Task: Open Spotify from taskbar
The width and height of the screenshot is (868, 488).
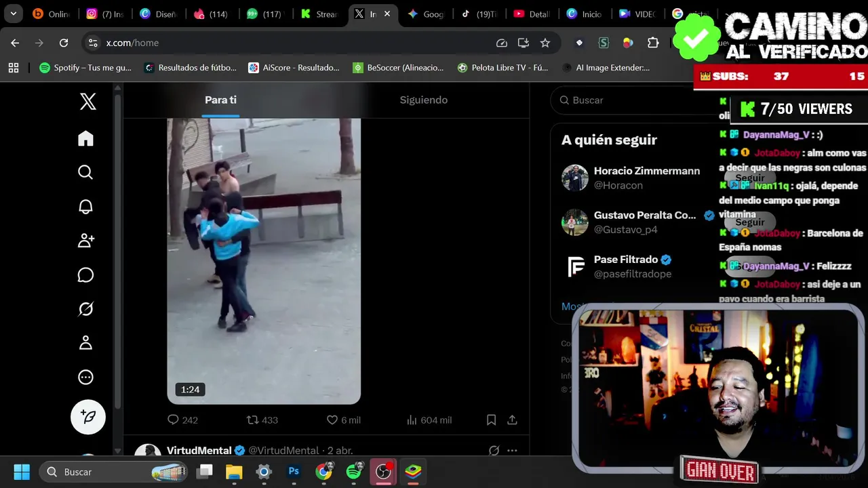Action: click(x=354, y=472)
